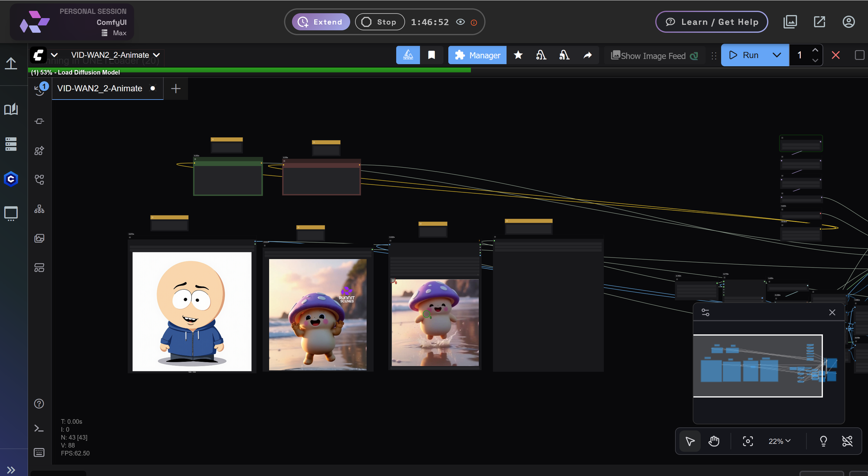Screen dimensions: 868x476
Task: Open the 22% zoom level dropdown
Action: point(779,441)
